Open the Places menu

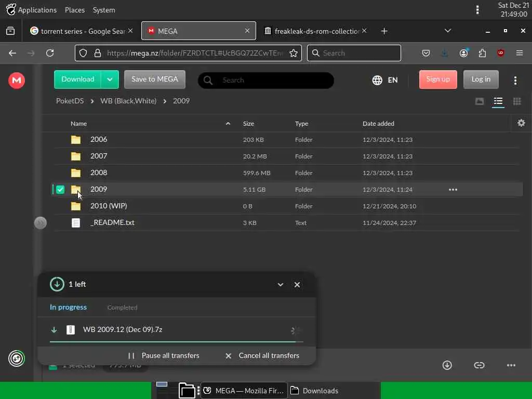(75, 10)
